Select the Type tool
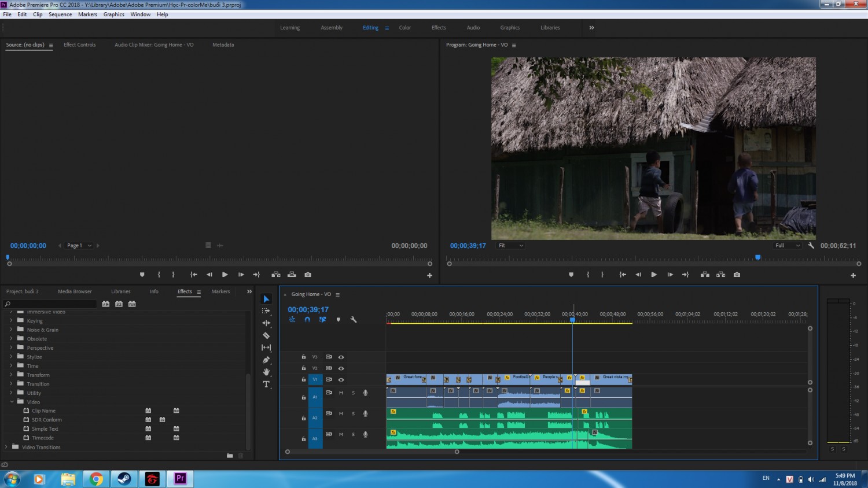Viewport: 868px width, 488px height. pos(266,385)
